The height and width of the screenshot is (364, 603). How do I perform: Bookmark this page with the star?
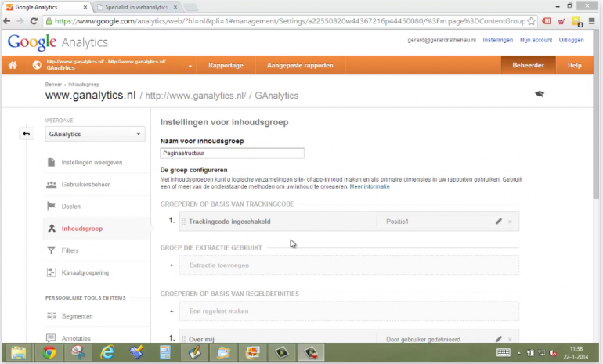pyautogui.click(x=531, y=21)
